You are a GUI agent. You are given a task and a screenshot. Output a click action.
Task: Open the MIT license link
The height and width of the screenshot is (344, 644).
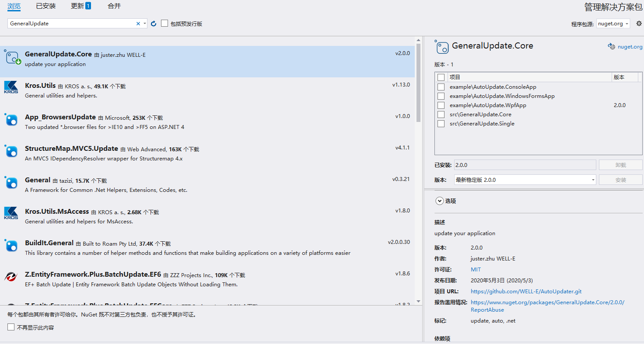coord(476,269)
